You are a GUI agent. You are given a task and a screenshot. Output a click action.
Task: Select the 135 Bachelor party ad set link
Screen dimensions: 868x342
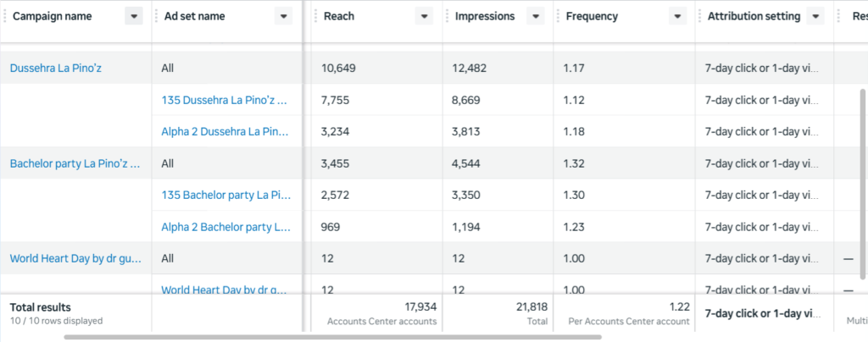(225, 195)
